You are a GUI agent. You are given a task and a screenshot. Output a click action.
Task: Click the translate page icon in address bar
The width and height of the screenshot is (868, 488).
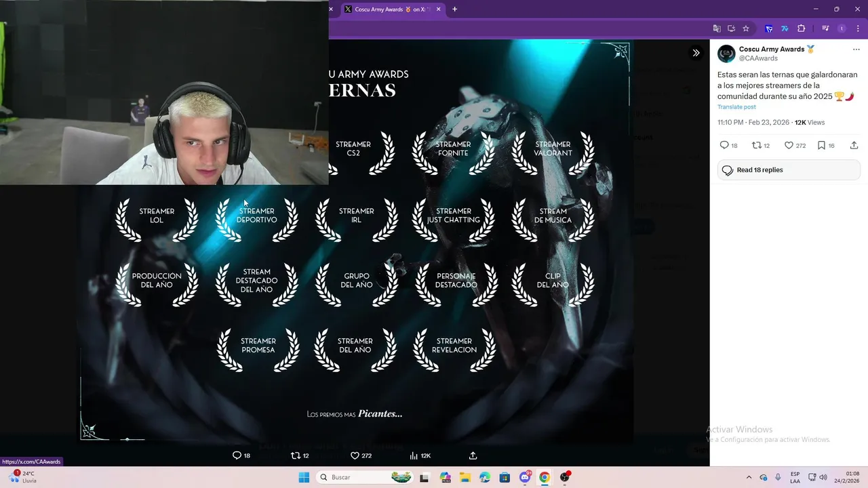pyautogui.click(x=717, y=28)
